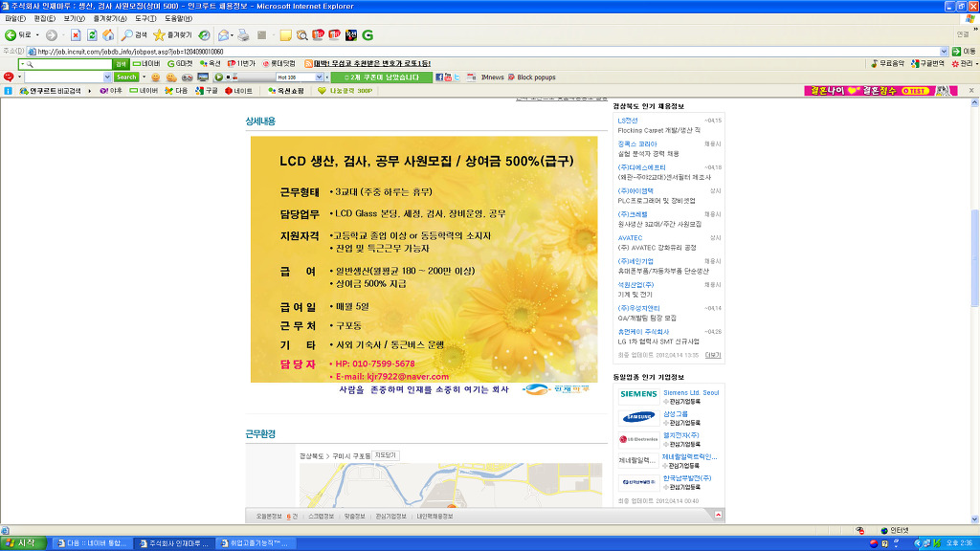Click the IE Forward arrow button

(52, 35)
